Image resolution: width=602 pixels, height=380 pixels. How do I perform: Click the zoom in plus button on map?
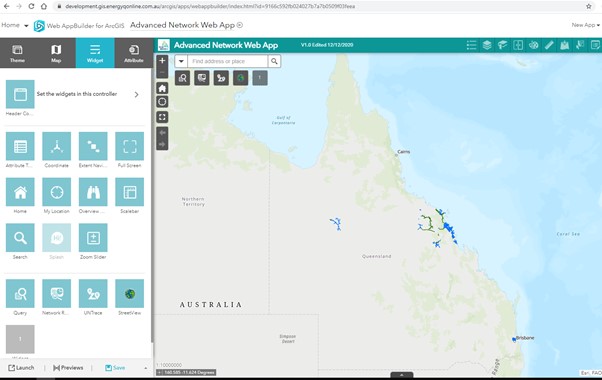click(x=162, y=61)
